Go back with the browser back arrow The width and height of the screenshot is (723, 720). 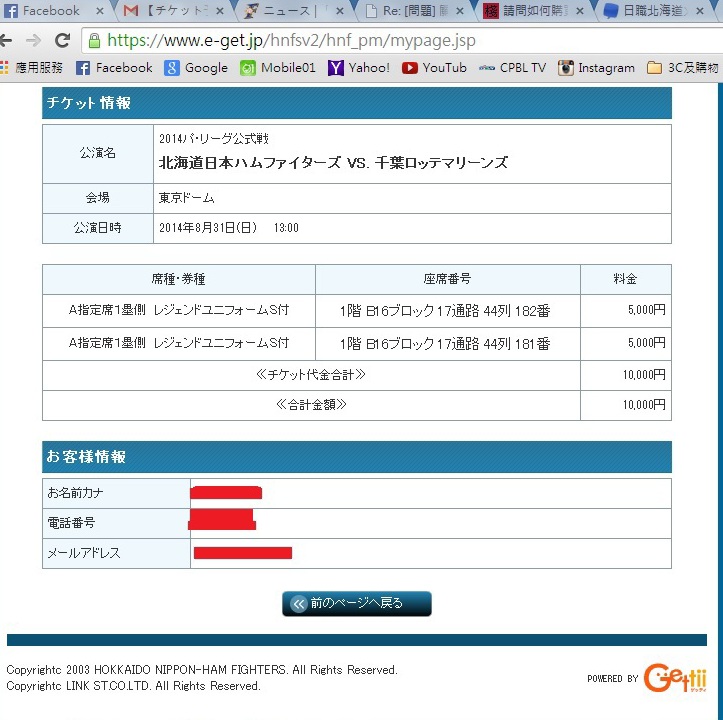(x=6, y=41)
